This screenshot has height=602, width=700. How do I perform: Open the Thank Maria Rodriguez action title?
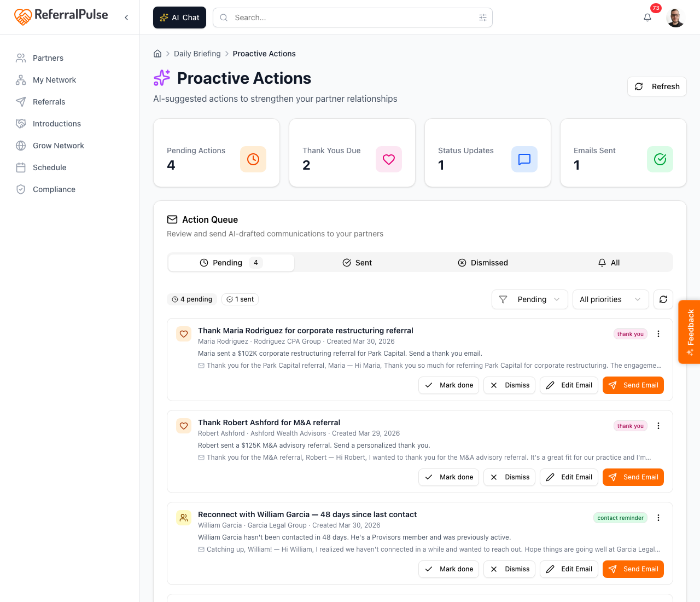[306, 331]
